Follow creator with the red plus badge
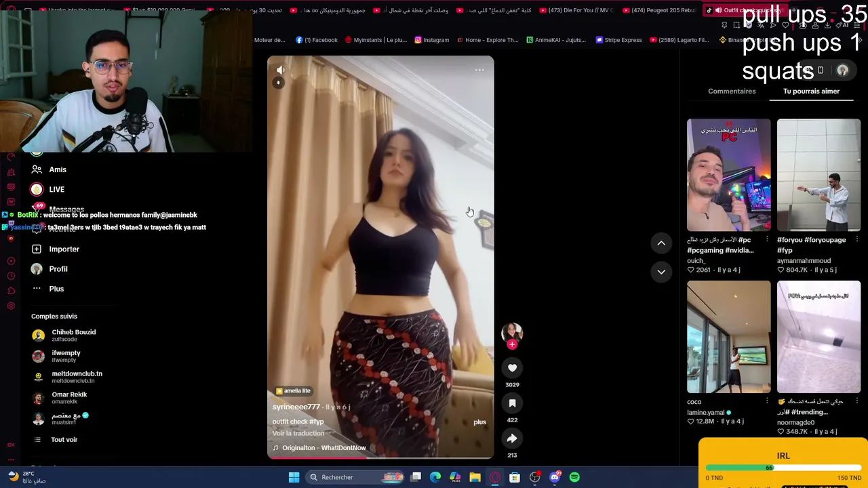This screenshot has height=488, width=868. pos(512,344)
